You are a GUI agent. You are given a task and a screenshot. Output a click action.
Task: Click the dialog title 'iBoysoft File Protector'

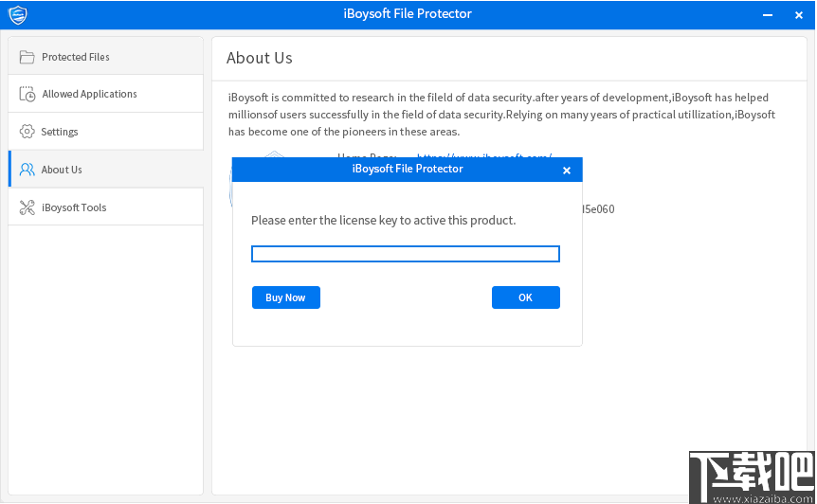408,169
